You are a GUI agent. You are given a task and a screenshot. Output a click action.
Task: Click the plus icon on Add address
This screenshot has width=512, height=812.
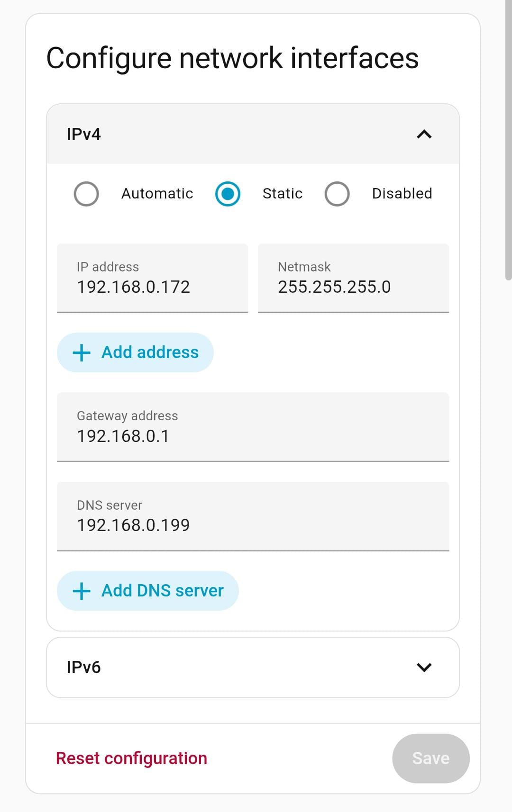82,352
